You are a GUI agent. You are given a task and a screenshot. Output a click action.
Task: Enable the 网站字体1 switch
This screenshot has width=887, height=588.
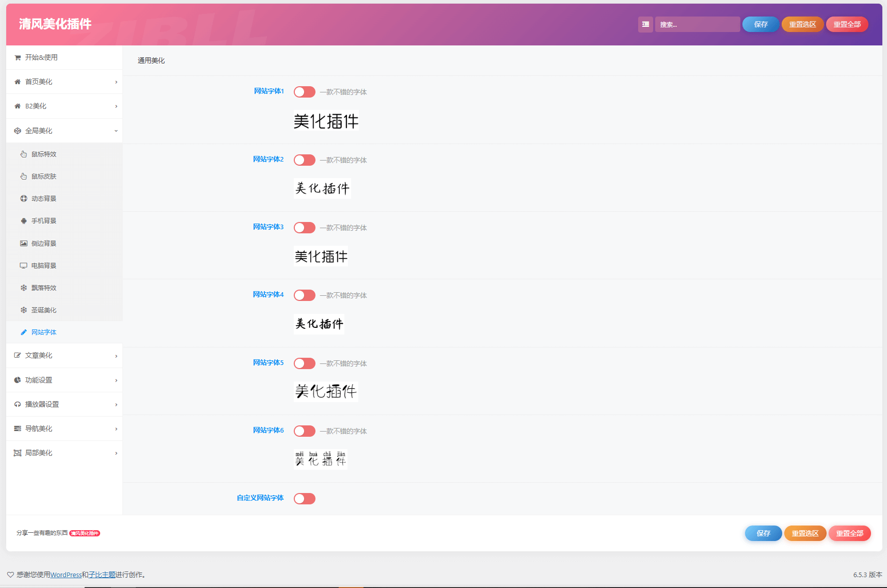coord(305,92)
